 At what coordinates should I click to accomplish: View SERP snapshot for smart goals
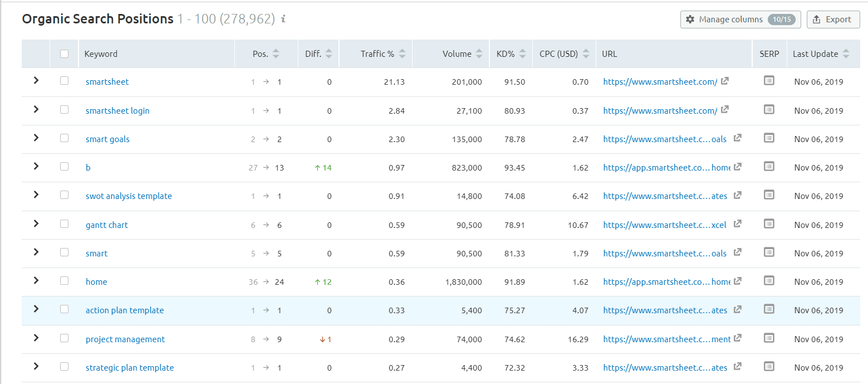[x=769, y=138]
